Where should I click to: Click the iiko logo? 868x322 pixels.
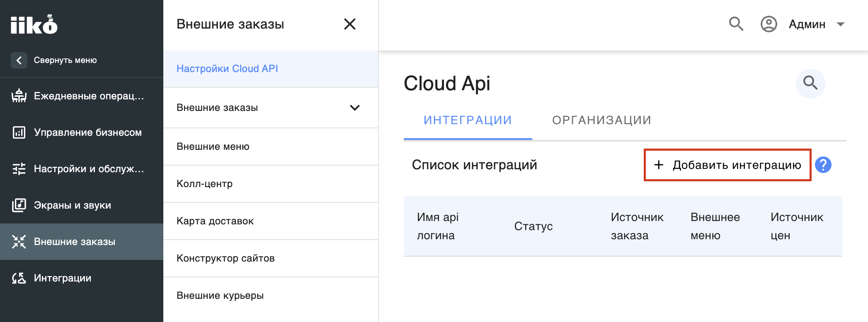tap(34, 24)
